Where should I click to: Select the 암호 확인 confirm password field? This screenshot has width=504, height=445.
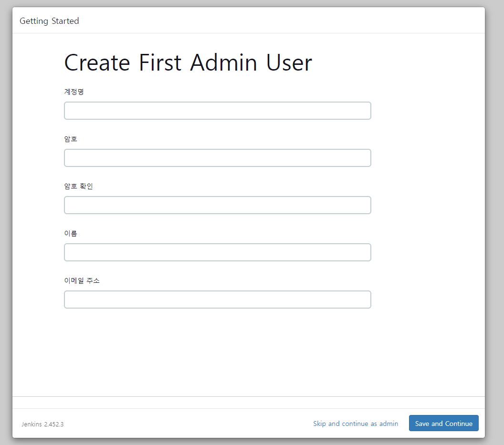click(217, 205)
